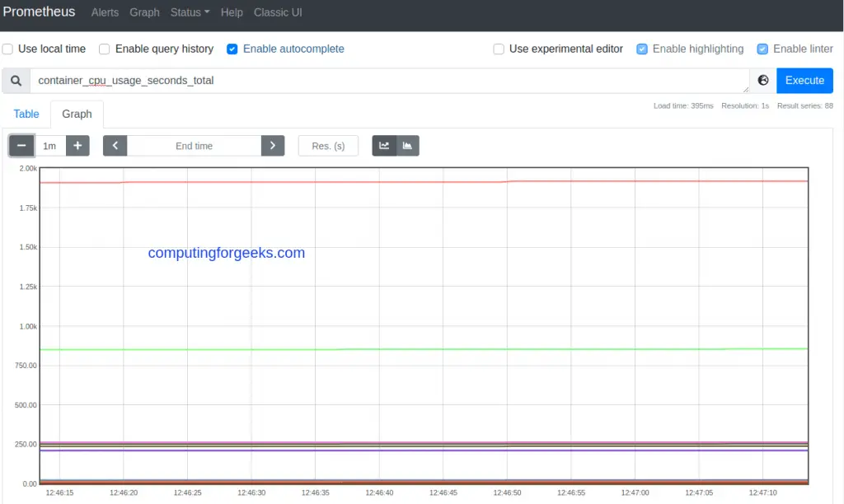Image resolution: width=844 pixels, height=504 pixels.
Task: Go to Graph page in navbar
Action: (x=144, y=12)
